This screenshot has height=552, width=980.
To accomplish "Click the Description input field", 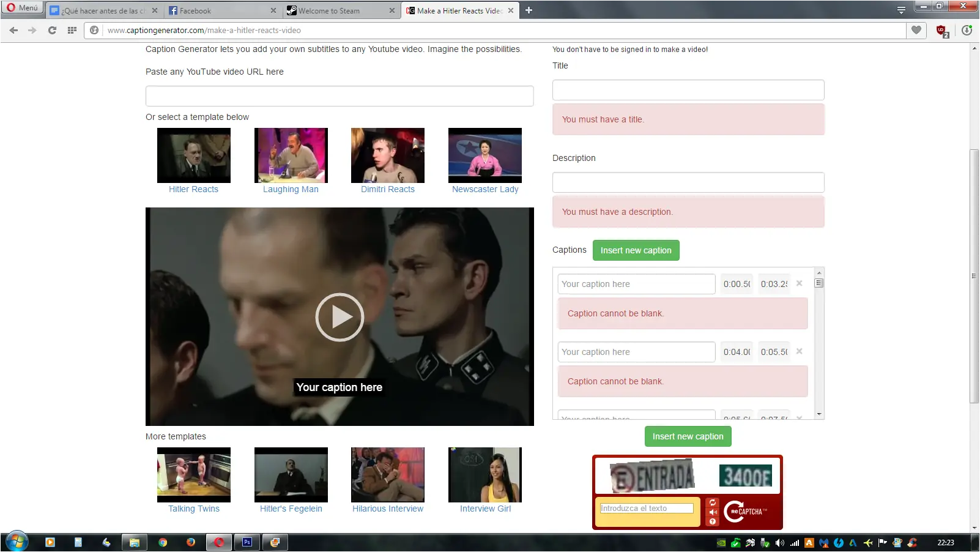I will click(x=688, y=182).
